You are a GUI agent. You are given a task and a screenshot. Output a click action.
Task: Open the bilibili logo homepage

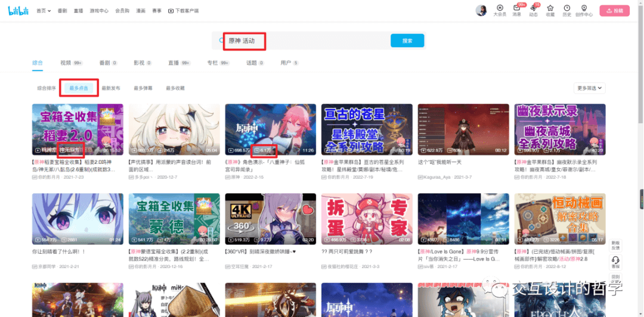pyautogui.click(x=18, y=11)
